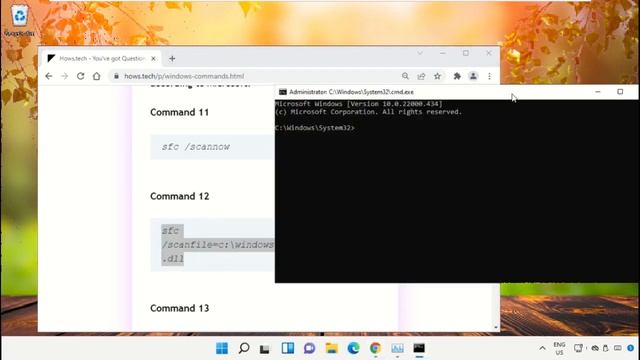
Task: Switch to Command Prompt on taskbar
Action: (x=419, y=348)
